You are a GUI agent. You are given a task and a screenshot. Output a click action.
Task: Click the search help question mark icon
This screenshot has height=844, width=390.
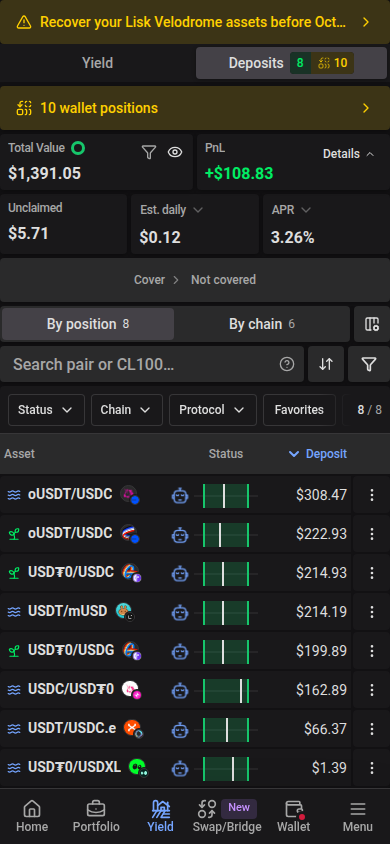point(287,364)
